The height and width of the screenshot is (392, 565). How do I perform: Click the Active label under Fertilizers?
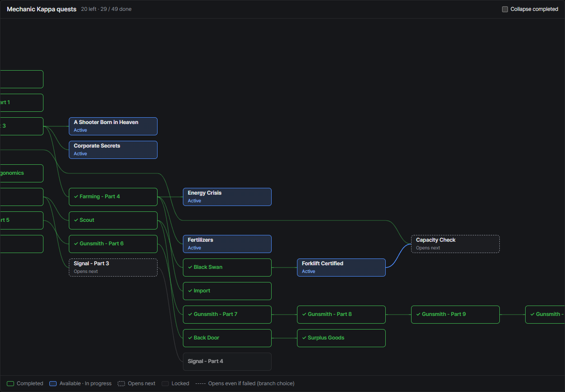coord(194,248)
